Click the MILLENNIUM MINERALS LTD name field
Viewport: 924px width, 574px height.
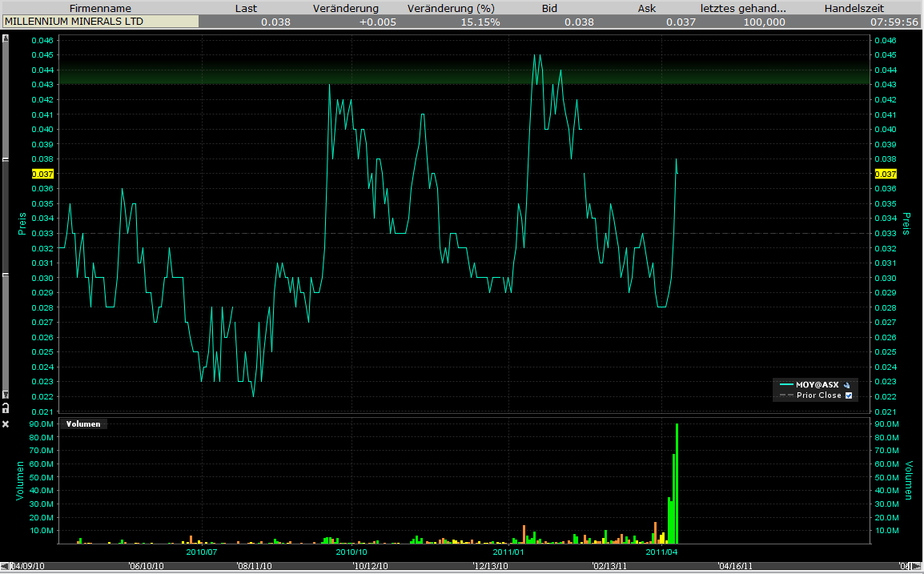tap(99, 22)
